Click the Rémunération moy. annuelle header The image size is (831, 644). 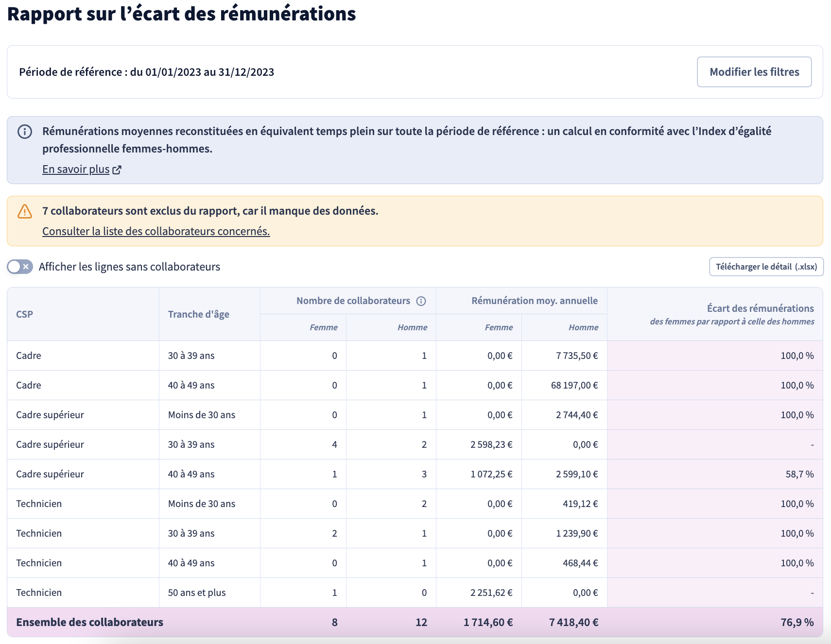pyautogui.click(x=535, y=301)
